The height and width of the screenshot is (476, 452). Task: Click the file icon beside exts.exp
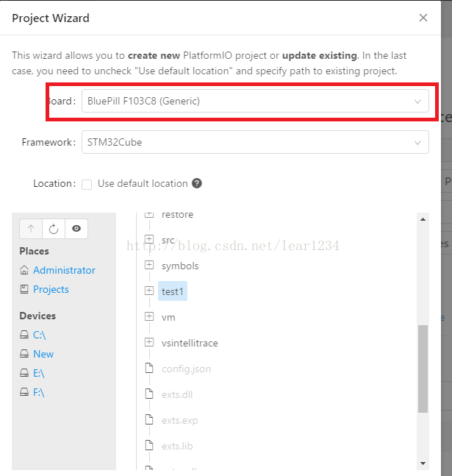point(149,419)
